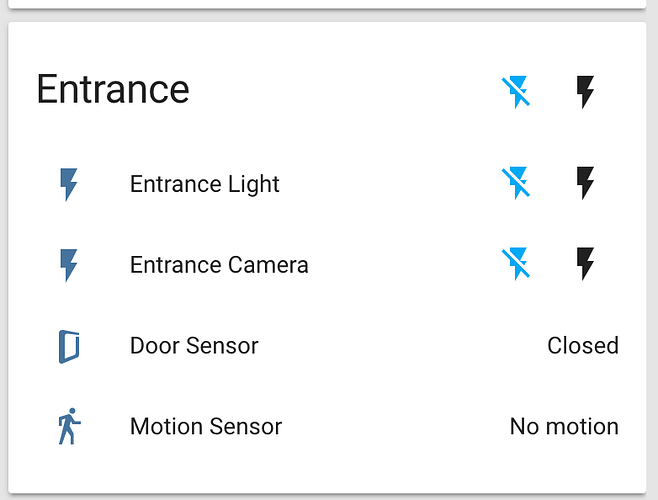Turn on all Entrance group switches

586,92
